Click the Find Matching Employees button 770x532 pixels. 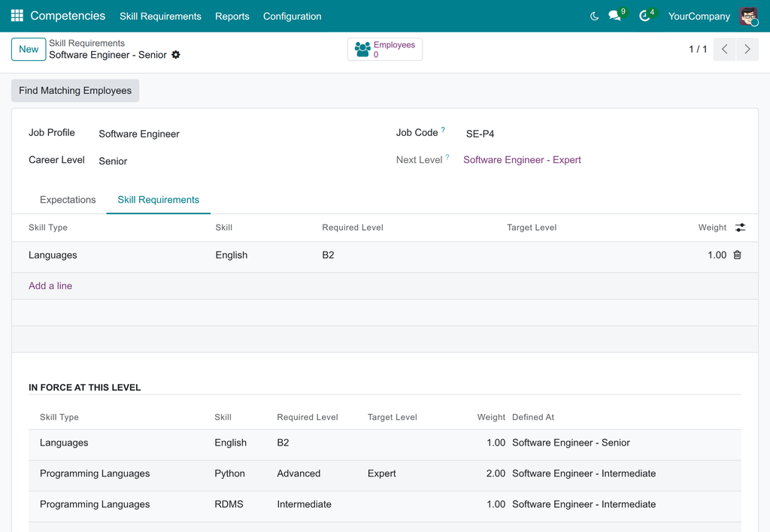[75, 91]
